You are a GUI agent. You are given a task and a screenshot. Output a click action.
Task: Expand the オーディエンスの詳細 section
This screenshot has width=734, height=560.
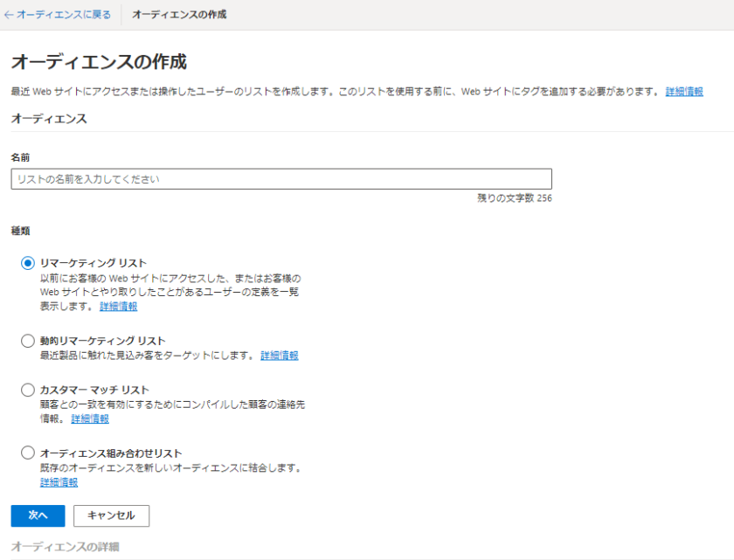65,547
